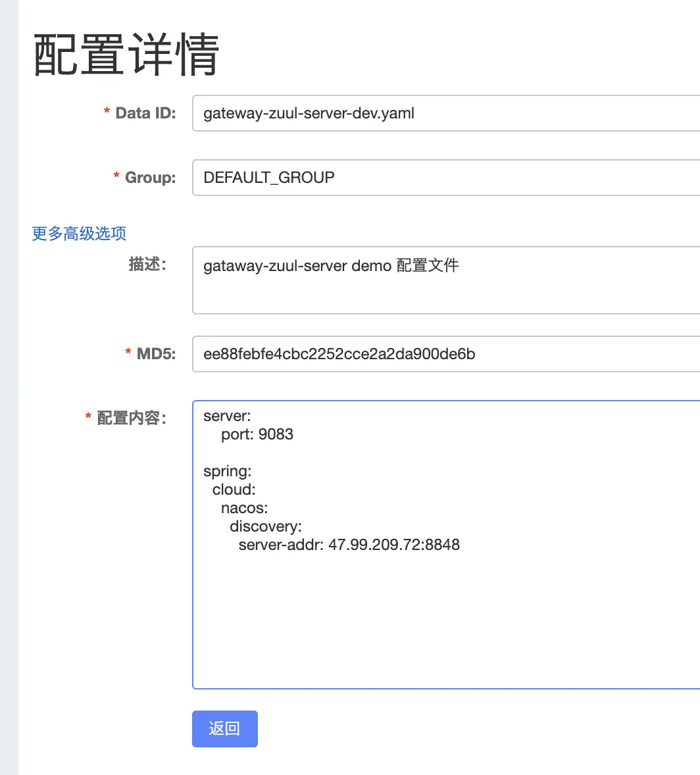
Task: Expand the 更多高级选项 advanced options link
Action: [78, 234]
